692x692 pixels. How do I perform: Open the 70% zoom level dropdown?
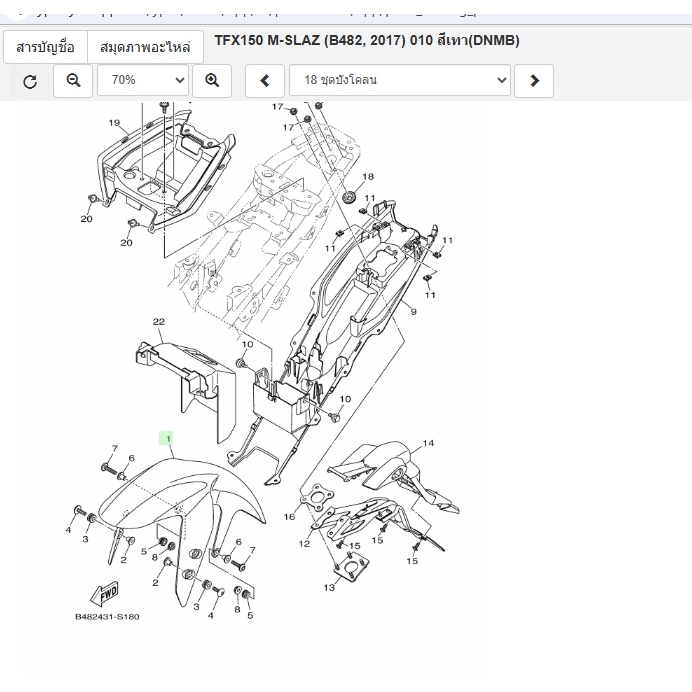click(x=143, y=80)
